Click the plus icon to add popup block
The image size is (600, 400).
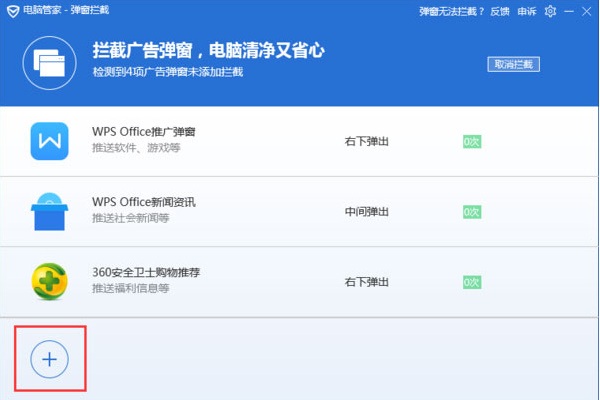[x=49, y=359]
